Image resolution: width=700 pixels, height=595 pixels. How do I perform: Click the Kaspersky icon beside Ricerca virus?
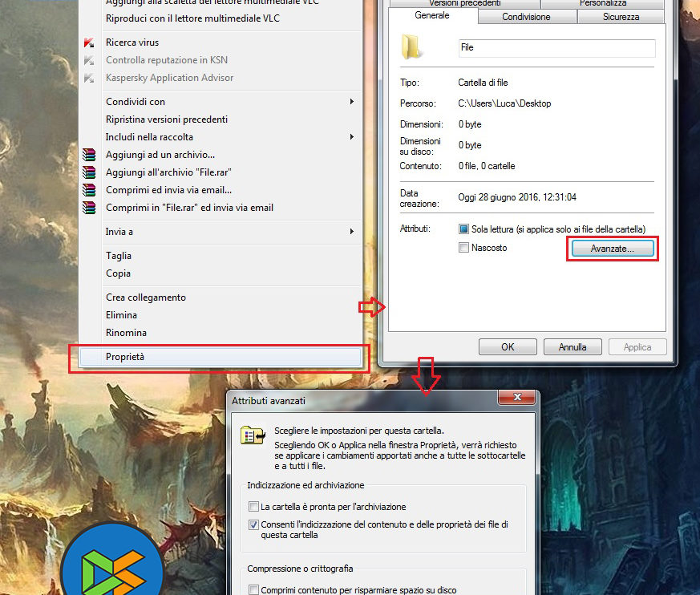point(89,42)
